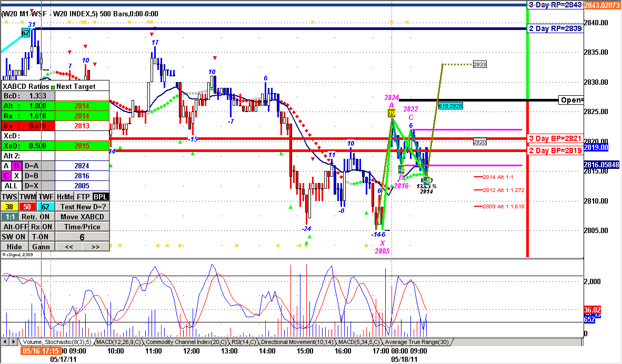Click Test New D=? button
Screen dimensions: 622x364
tap(83, 207)
